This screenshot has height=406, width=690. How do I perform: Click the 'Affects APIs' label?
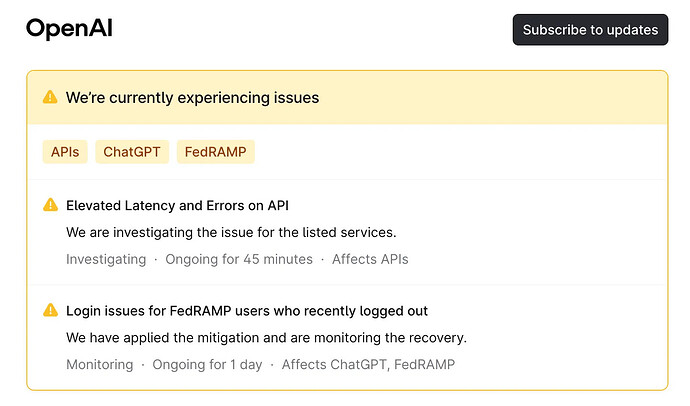[x=370, y=259]
